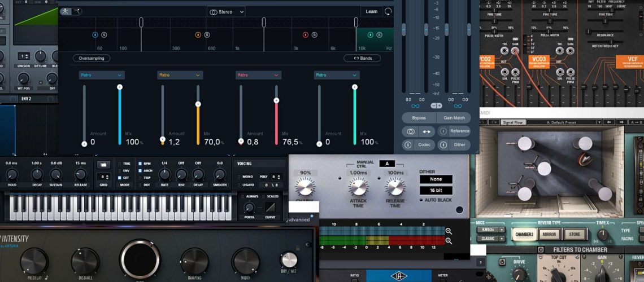Select the CHAMBER2 reverb type

click(x=524, y=235)
